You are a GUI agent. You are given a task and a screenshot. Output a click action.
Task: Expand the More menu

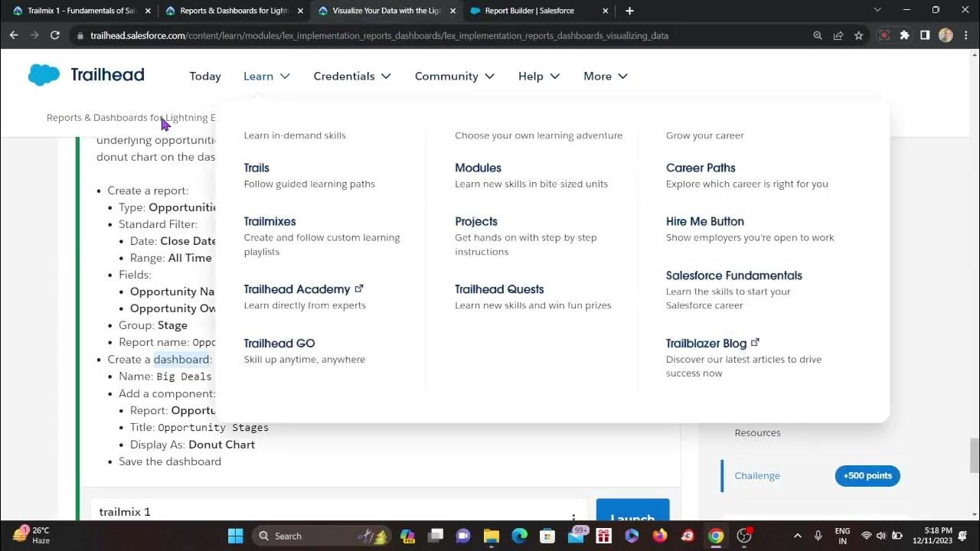(x=606, y=76)
